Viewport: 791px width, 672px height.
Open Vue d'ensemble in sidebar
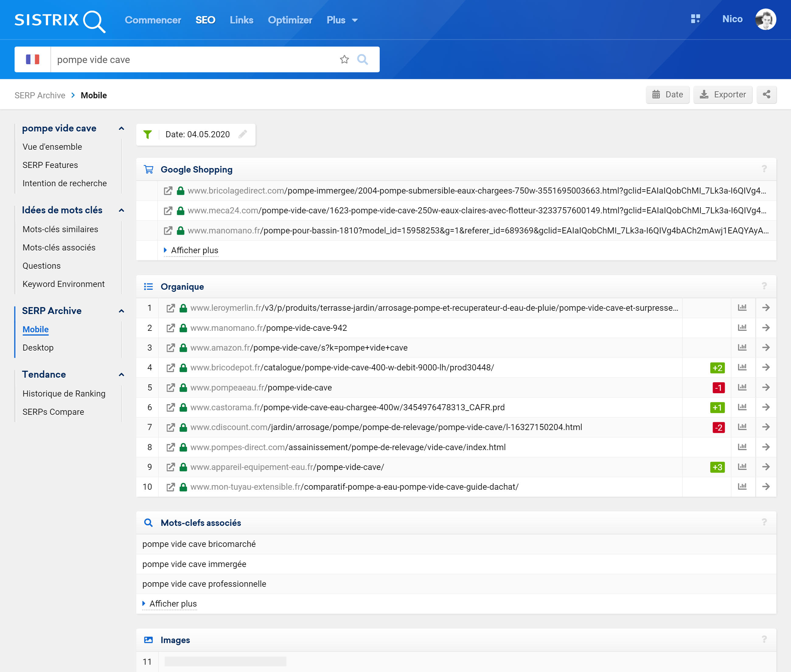click(x=52, y=147)
